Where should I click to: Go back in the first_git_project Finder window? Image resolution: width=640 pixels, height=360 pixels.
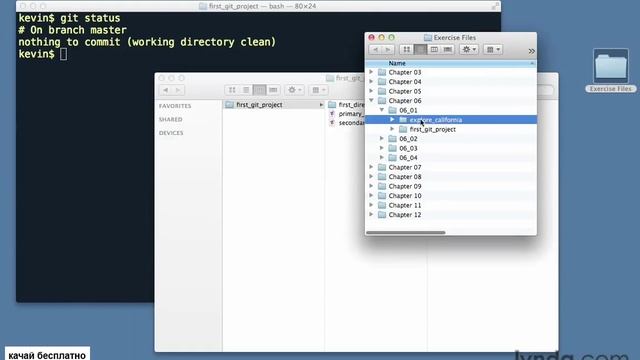click(x=166, y=90)
